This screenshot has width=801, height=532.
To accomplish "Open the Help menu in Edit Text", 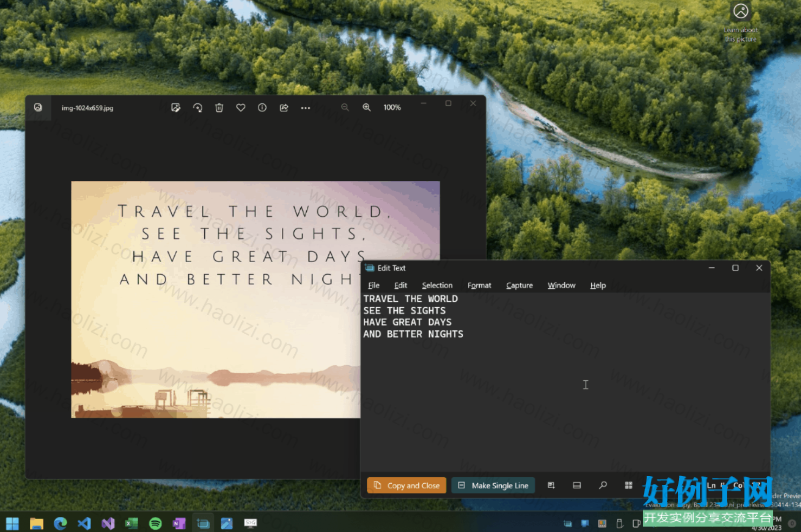I will coord(598,285).
